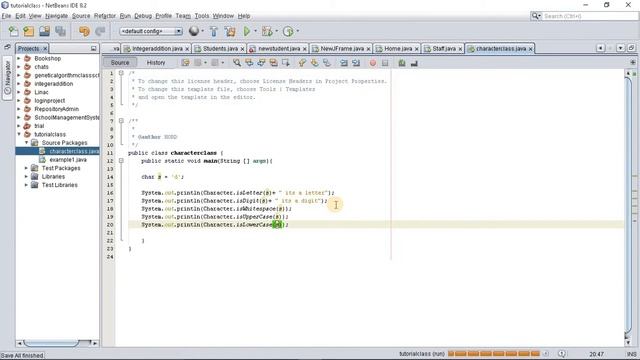Click the Build Project hammer icon
Screen dimensions: 640x360
(x=213, y=31)
